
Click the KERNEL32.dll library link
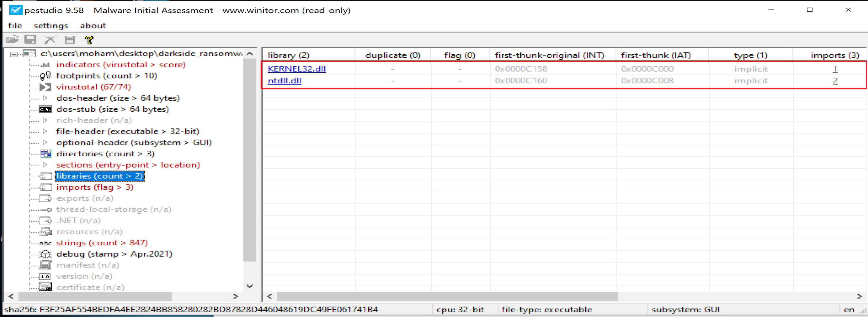click(x=297, y=69)
